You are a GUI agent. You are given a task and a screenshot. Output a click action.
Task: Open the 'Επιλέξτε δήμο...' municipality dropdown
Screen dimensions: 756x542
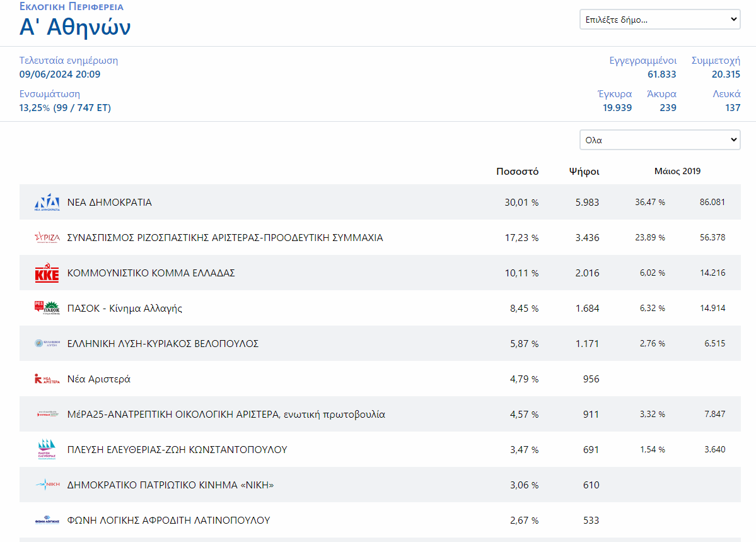[660, 20]
